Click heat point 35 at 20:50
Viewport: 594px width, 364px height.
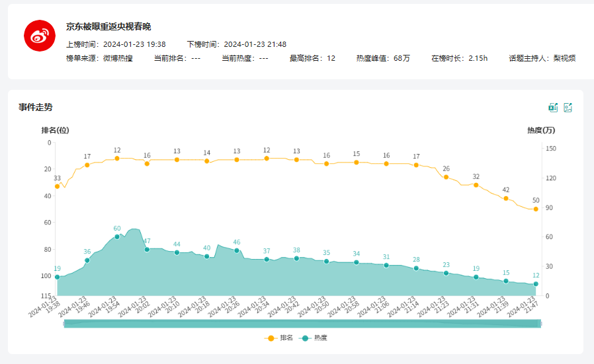click(327, 262)
